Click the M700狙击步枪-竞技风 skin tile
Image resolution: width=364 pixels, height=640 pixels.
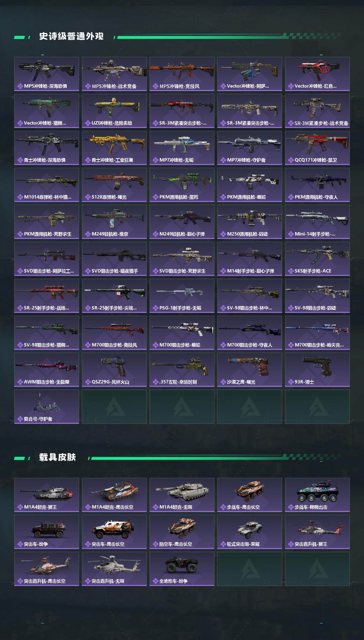[114, 333]
